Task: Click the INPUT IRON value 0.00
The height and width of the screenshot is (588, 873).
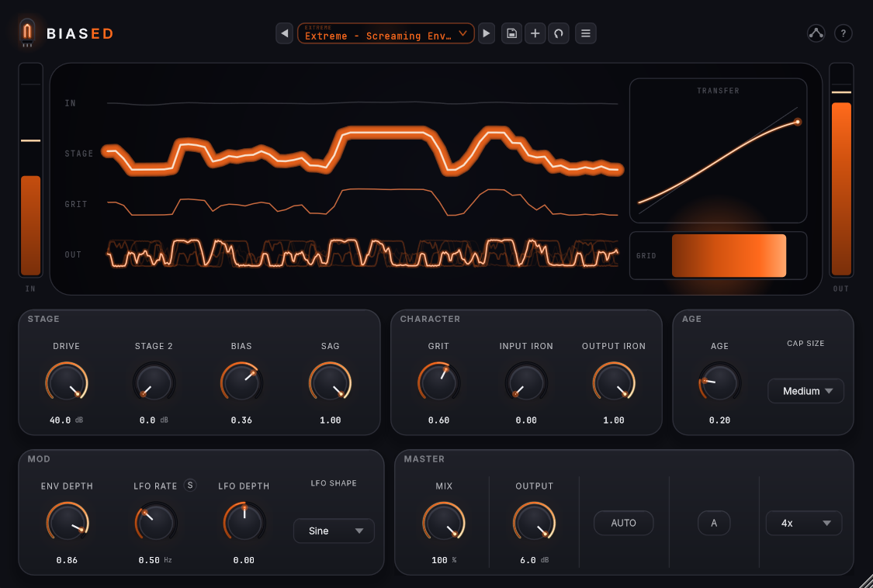Action: click(x=526, y=420)
